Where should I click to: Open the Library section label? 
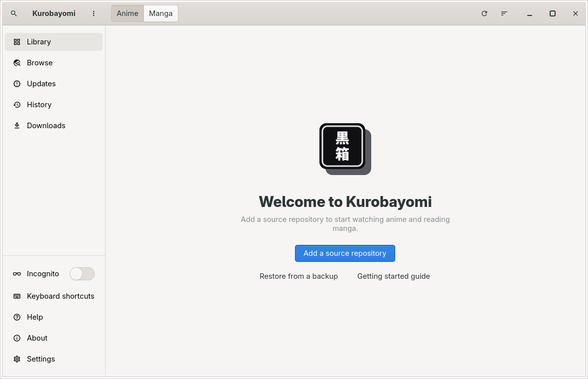[x=39, y=42]
